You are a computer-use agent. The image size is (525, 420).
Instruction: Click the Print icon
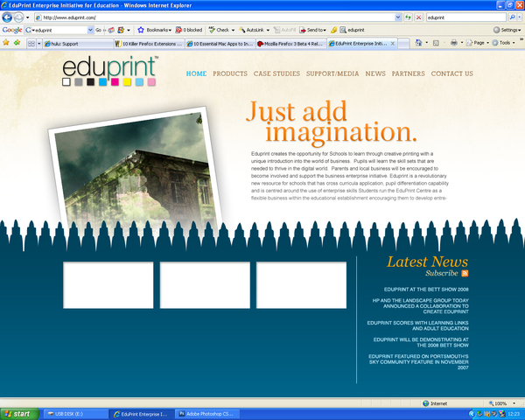454,43
